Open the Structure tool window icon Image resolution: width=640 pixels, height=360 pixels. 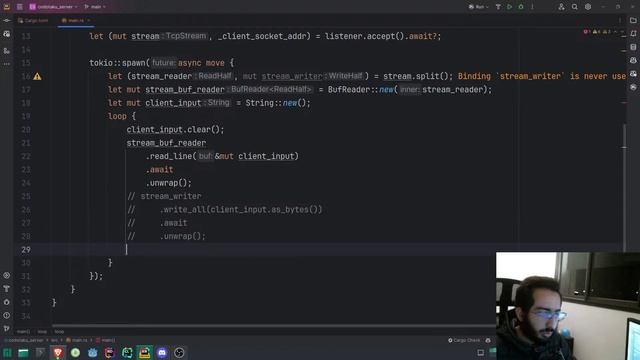(x=7, y=51)
